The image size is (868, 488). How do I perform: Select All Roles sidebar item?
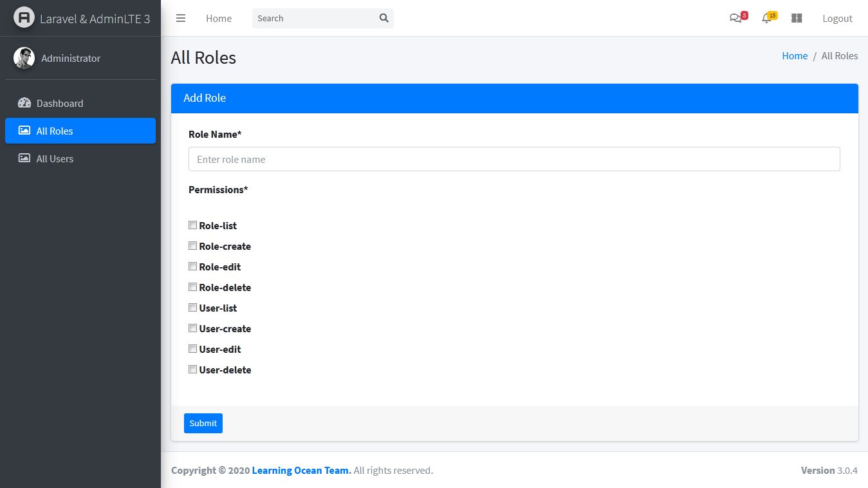(55, 131)
